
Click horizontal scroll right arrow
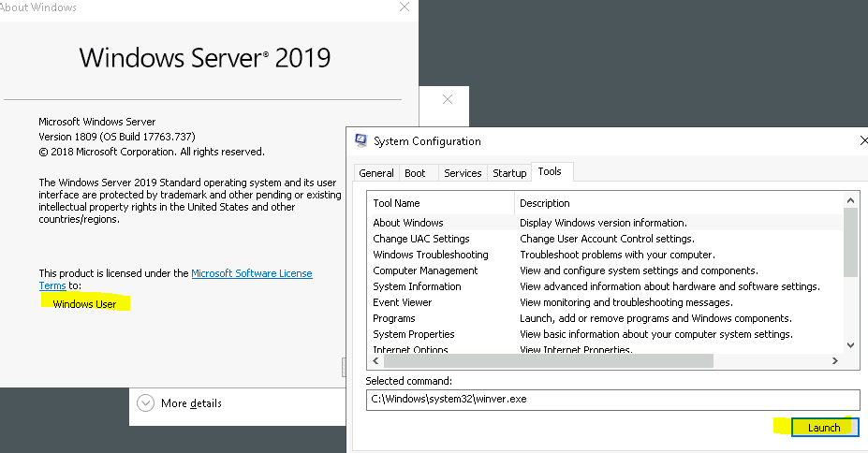(835, 360)
